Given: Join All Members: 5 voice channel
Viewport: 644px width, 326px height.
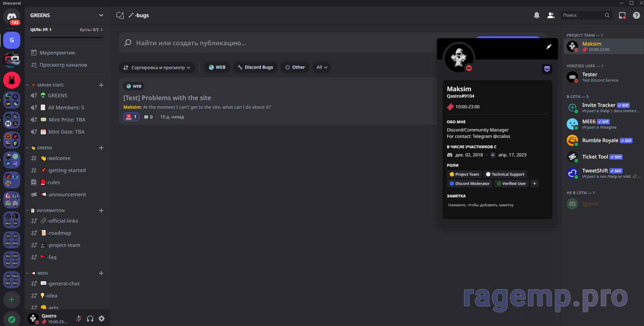Looking at the screenshot, I should [x=67, y=108].
